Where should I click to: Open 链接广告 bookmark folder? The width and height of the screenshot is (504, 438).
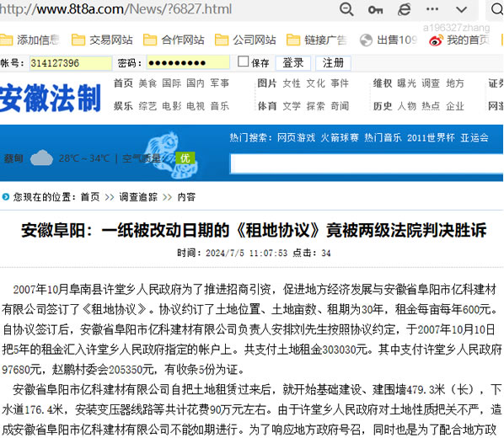[317, 40]
